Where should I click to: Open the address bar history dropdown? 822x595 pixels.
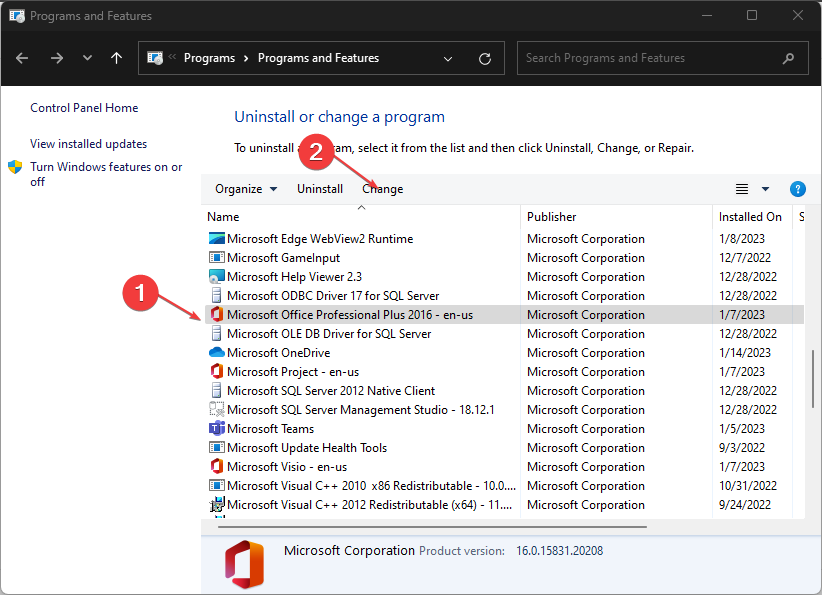click(x=449, y=58)
